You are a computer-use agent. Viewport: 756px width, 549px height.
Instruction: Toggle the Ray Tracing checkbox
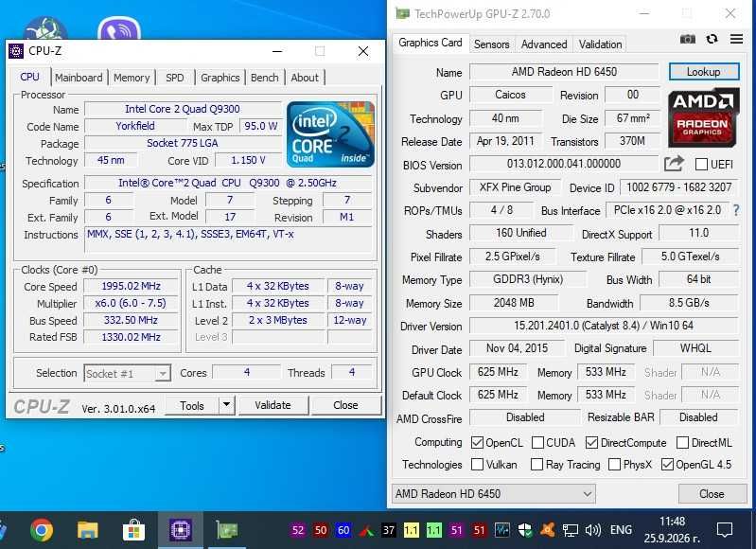pos(536,464)
